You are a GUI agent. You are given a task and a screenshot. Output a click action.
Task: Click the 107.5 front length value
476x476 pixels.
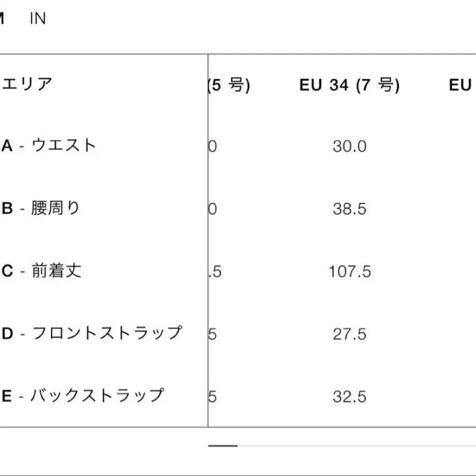350,271
